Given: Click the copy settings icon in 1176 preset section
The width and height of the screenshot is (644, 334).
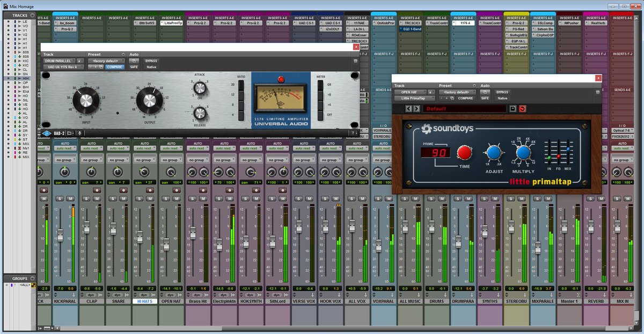Looking at the screenshot, I should point(101,67).
